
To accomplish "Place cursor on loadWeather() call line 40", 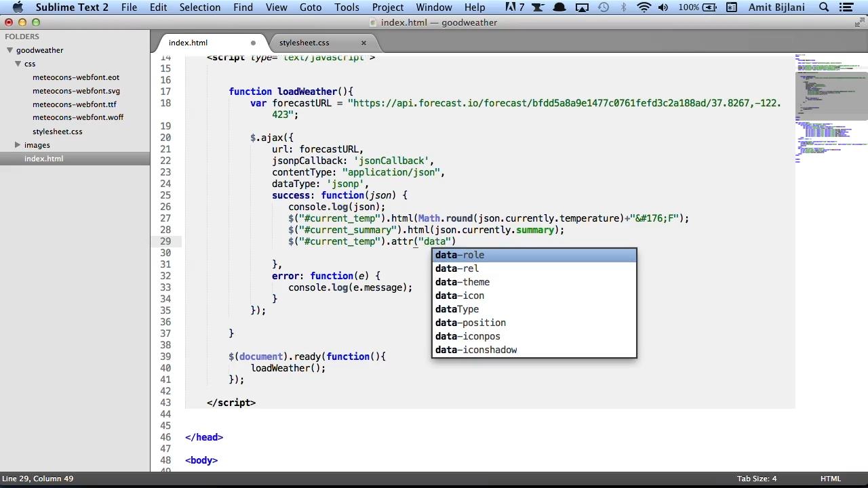I will click(288, 368).
